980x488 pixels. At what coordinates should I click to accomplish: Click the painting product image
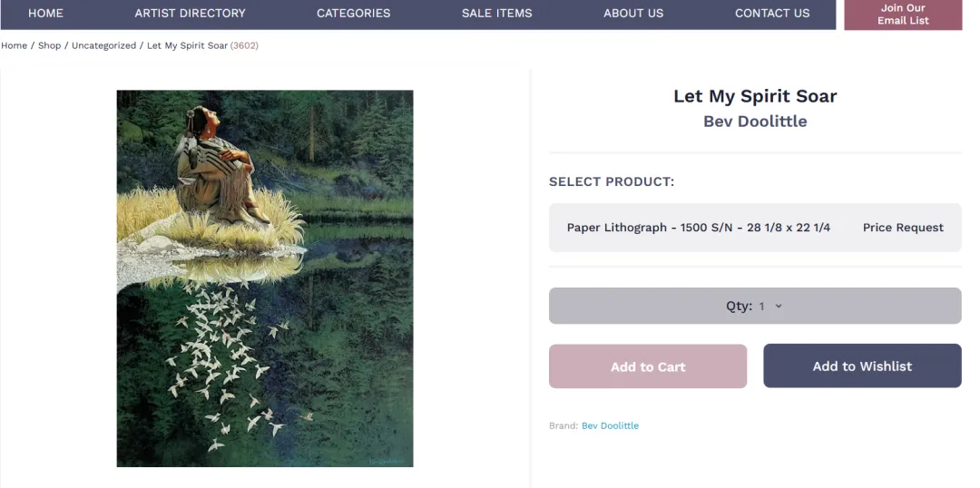[x=265, y=278]
